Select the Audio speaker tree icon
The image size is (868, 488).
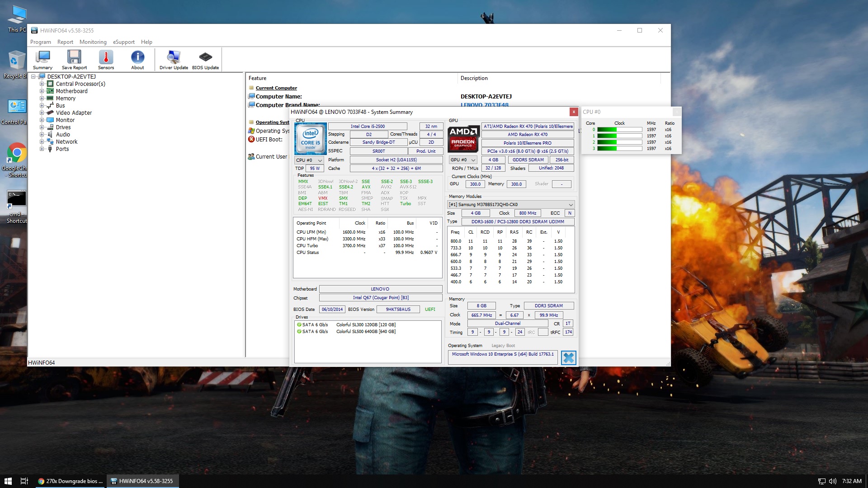(x=50, y=135)
